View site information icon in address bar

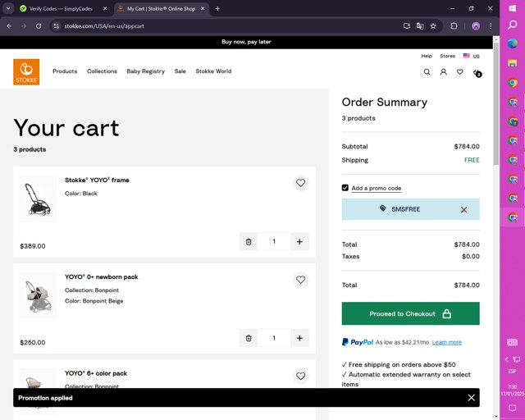[57, 26]
